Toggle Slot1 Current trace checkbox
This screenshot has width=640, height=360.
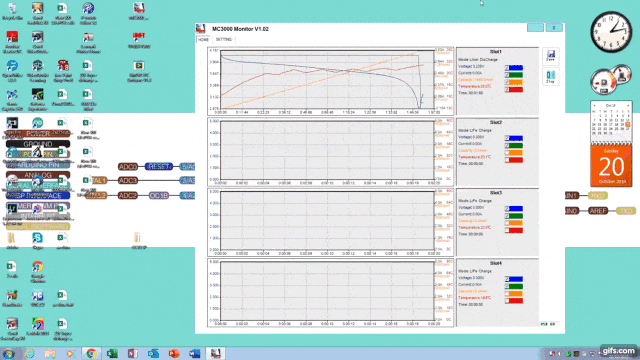click(507, 75)
